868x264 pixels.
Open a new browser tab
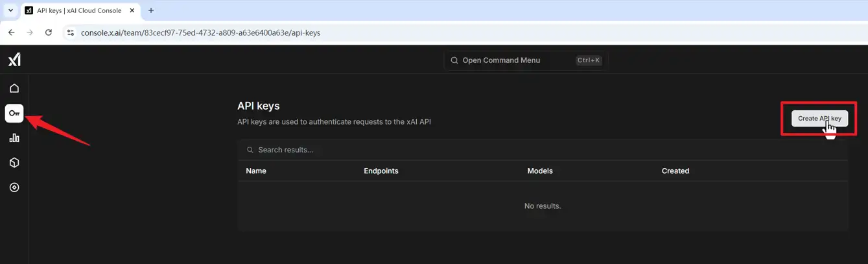pyautogui.click(x=151, y=10)
